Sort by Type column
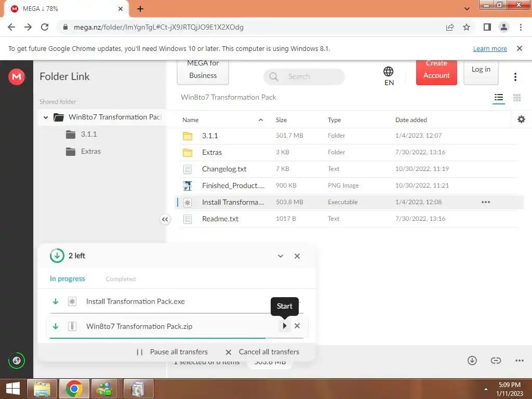The height and width of the screenshot is (399, 532). point(334,120)
